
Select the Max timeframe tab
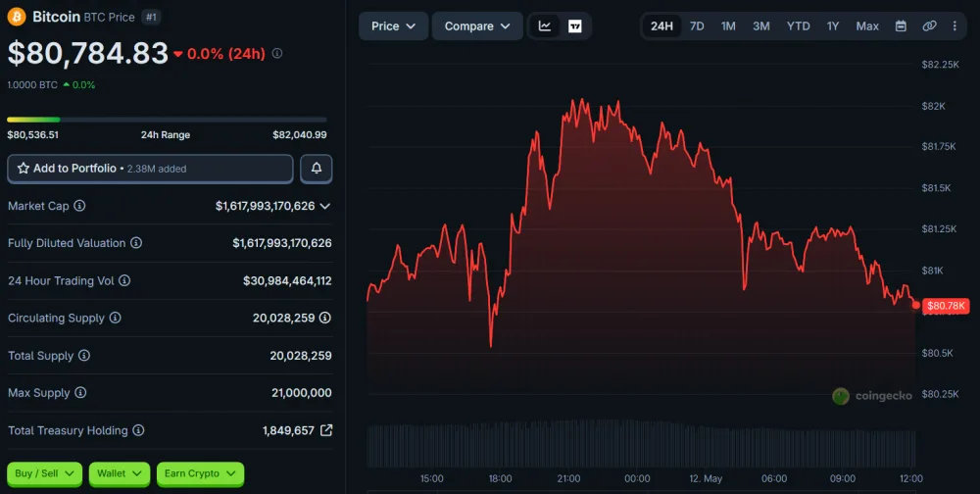click(867, 26)
